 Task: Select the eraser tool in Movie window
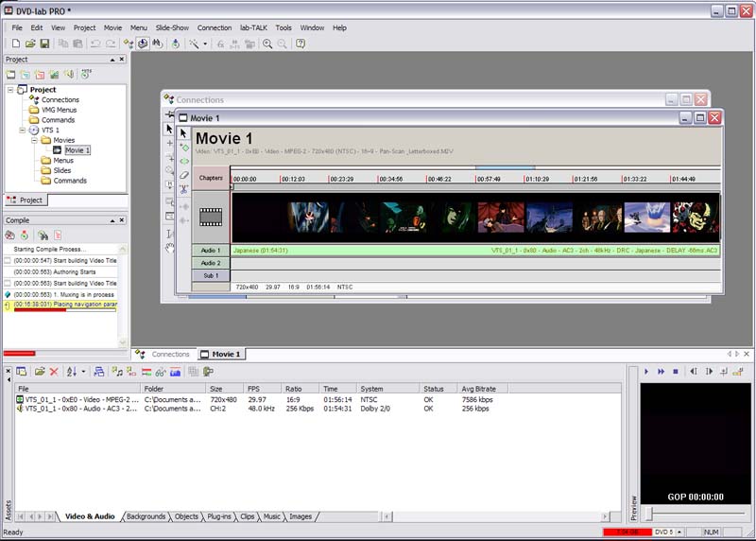pyautogui.click(x=183, y=175)
